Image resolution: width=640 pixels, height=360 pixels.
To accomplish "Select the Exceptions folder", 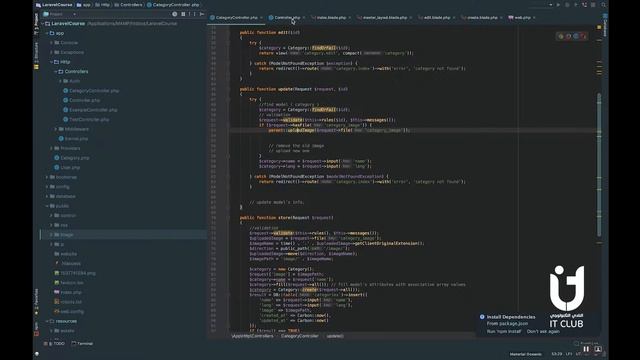I will tap(69, 52).
